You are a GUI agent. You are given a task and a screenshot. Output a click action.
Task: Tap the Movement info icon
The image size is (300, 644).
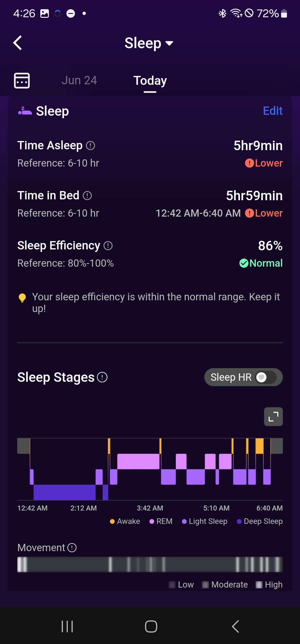point(72,548)
